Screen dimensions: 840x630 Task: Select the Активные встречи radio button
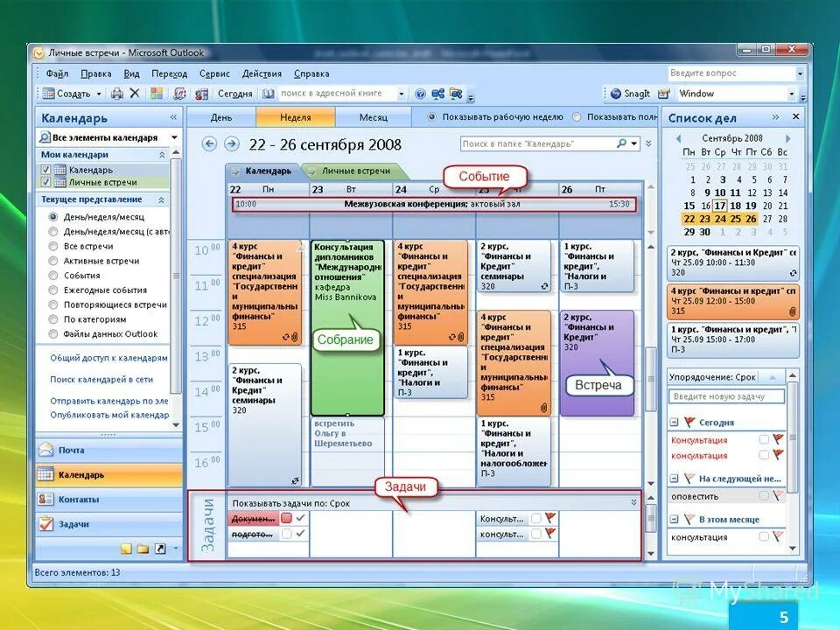53,261
